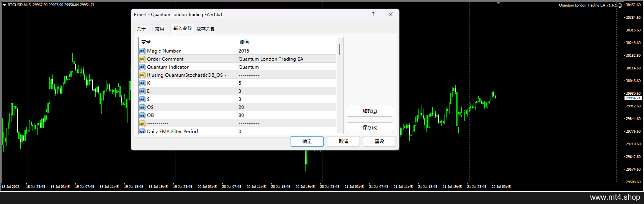The width and height of the screenshot is (644, 204).
Task: Click the OS value 20
Action: 286,107
